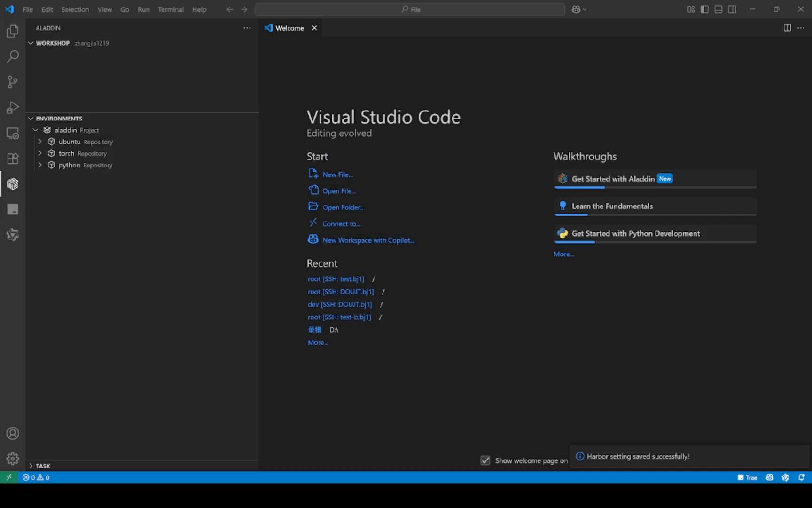
Task: Open the Extensions view
Action: pyautogui.click(x=13, y=159)
